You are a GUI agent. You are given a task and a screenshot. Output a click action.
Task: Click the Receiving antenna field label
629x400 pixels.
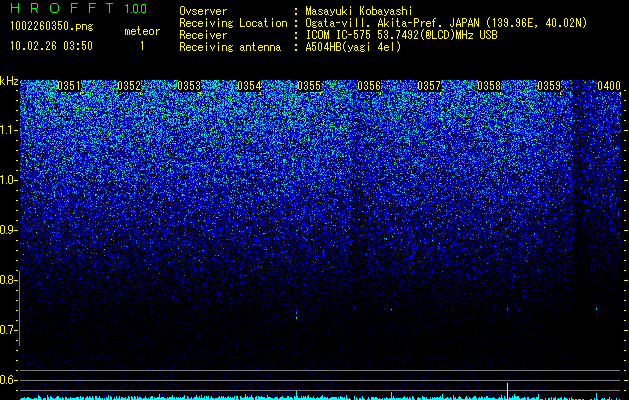pos(230,47)
